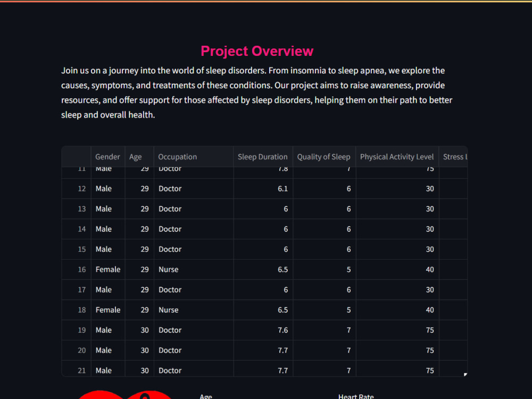Click Male gender cell in row 21
The image size is (532, 399).
[x=108, y=369]
